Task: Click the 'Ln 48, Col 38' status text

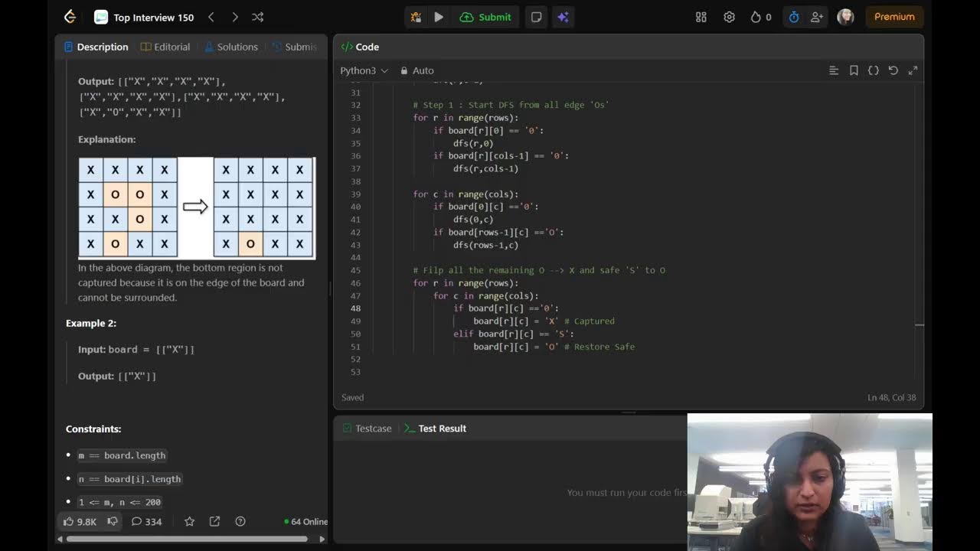Action: point(891,397)
